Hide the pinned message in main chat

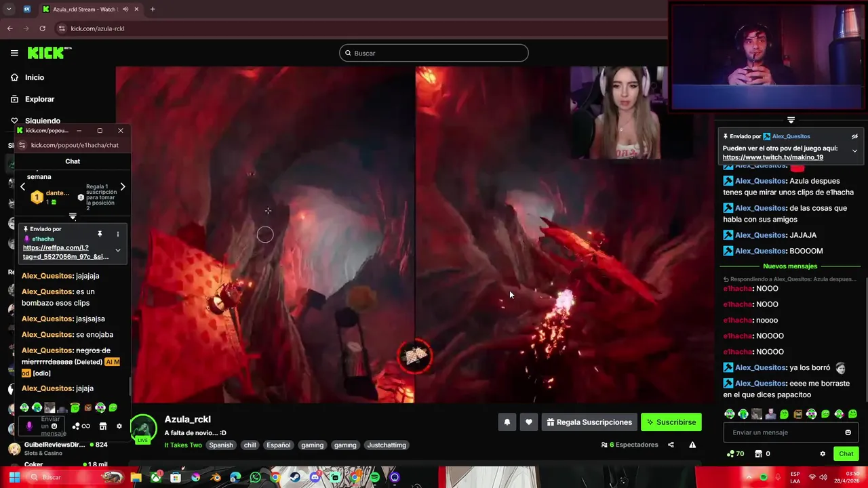tap(854, 136)
